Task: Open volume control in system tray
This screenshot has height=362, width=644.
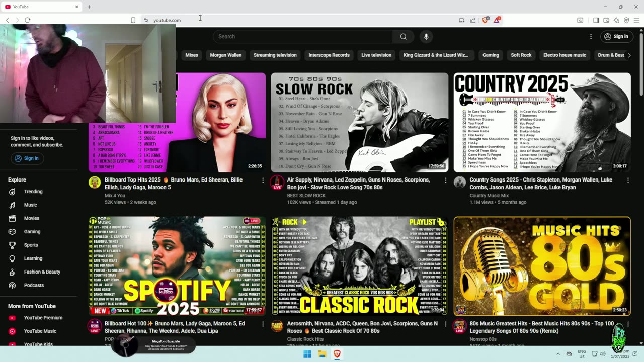Action: [602, 354]
